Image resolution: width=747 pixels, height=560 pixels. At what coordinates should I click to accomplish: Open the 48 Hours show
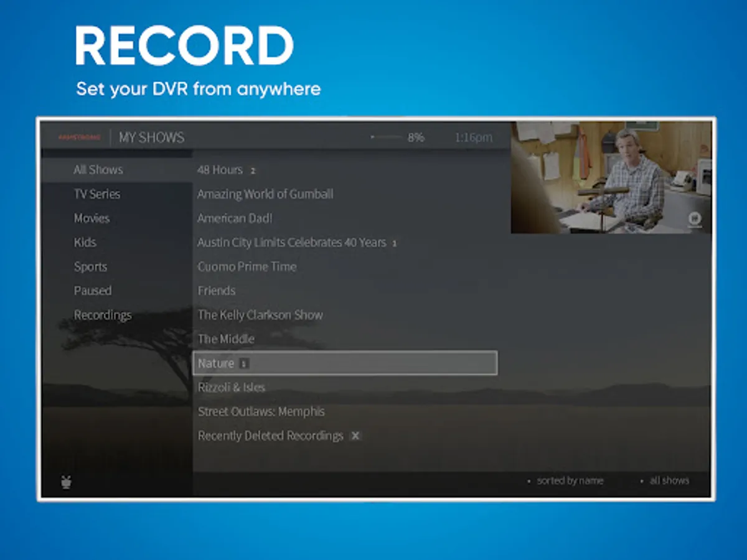[220, 170]
